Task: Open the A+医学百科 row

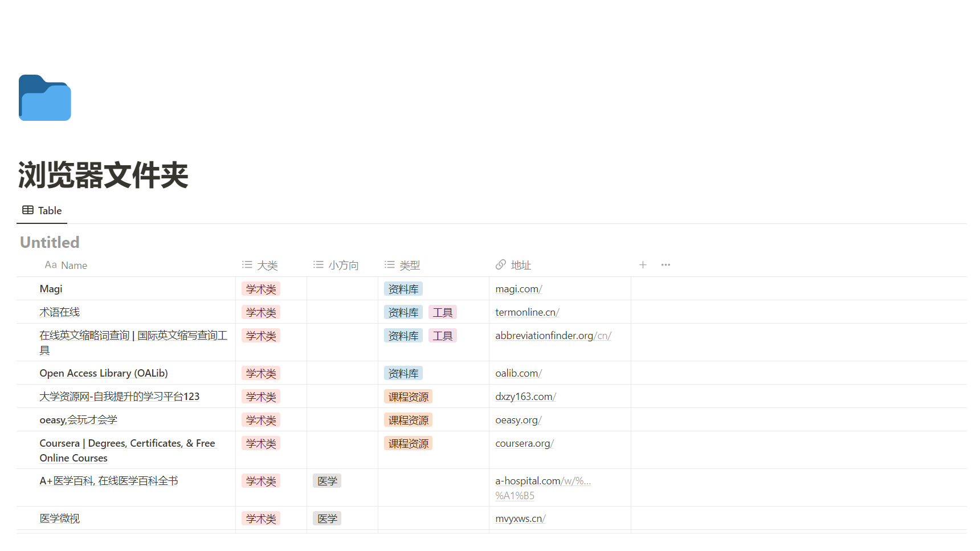Action: tap(109, 481)
